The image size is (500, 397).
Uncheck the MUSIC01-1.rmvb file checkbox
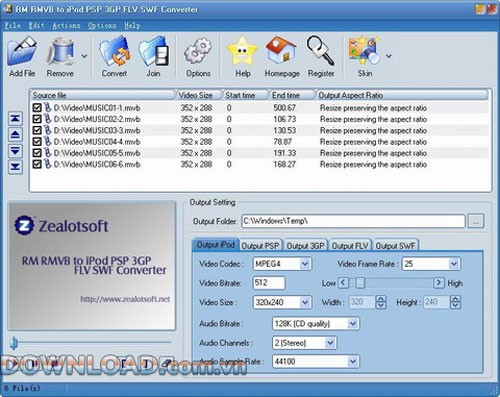click(37, 108)
